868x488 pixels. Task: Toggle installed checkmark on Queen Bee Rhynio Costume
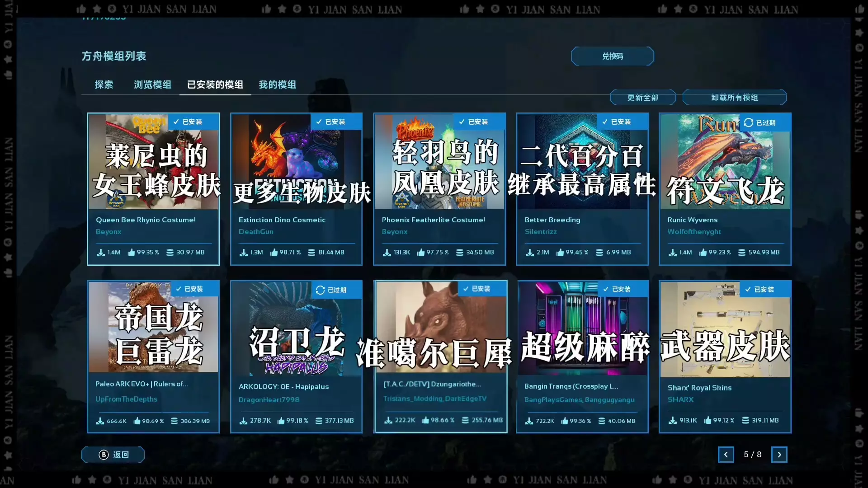tap(176, 122)
